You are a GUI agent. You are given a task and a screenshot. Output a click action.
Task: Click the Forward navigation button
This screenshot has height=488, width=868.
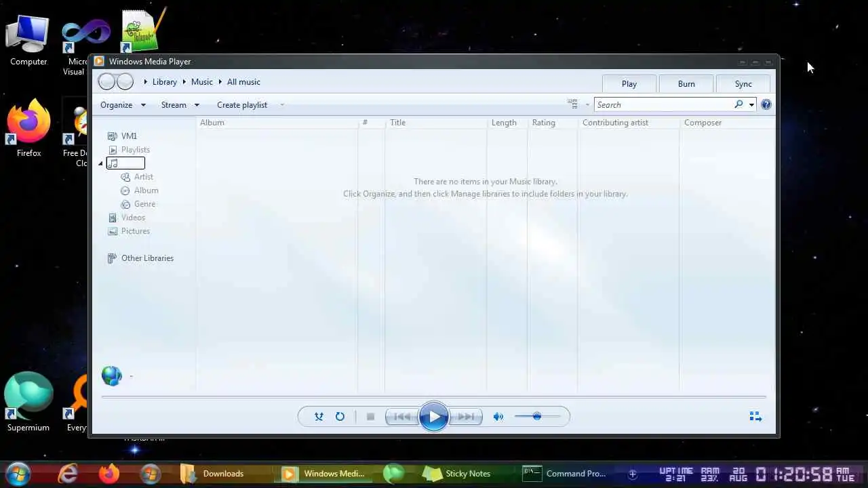point(125,82)
